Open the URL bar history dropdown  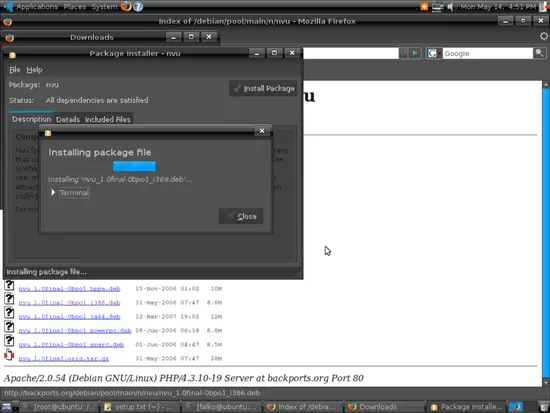tap(403, 53)
